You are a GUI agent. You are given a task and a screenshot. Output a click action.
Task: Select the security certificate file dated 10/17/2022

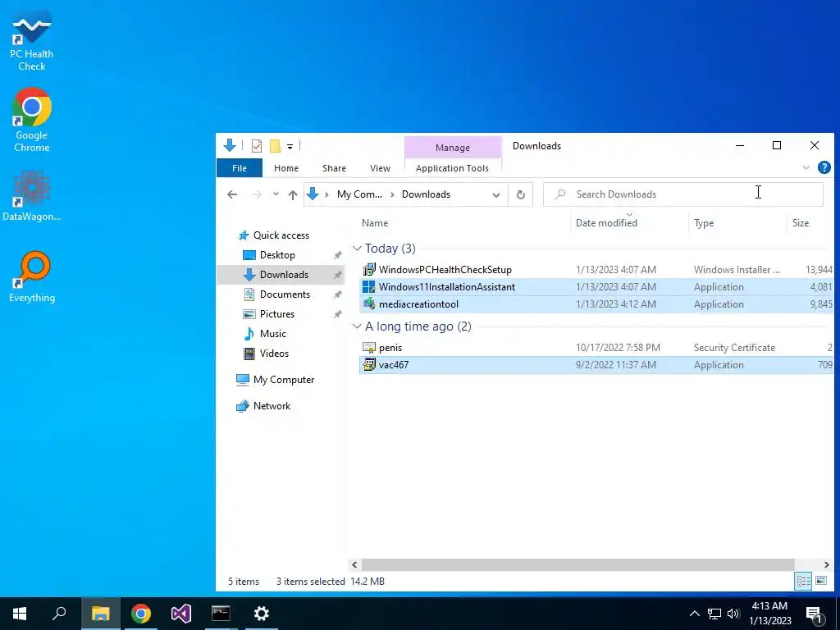tap(596, 347)
